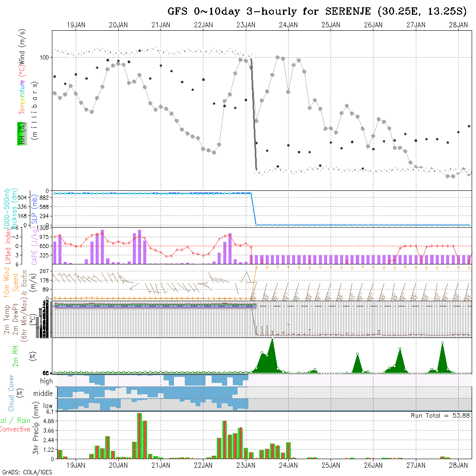Click the Run Total = 53.88 text
476x476 pixels.
click(441, 415)
